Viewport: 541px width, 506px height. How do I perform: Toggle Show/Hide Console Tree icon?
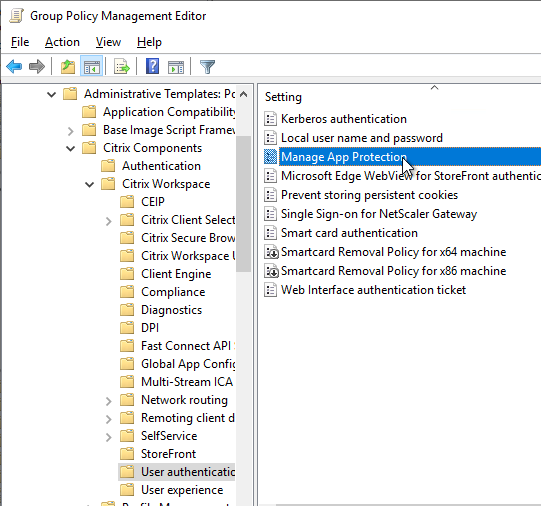tap(92, 66)
